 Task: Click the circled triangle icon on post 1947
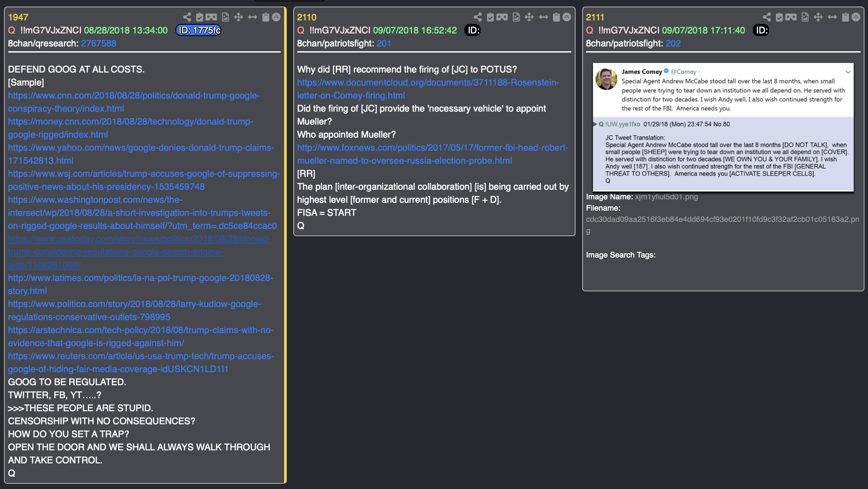click(276, 17)
